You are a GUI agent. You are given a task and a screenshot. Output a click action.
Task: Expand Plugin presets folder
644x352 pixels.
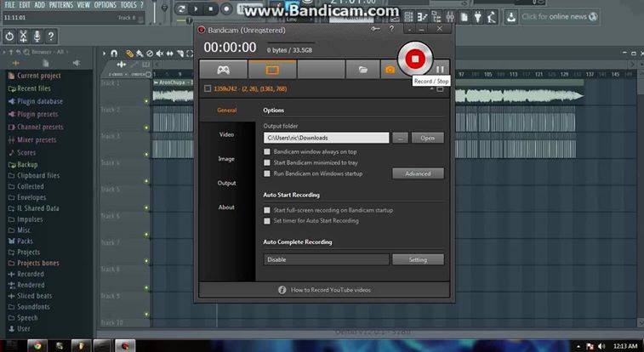click(33, 114)
